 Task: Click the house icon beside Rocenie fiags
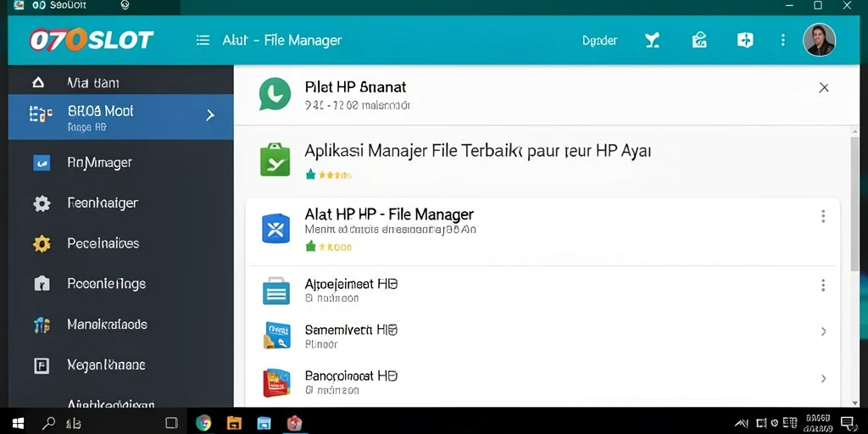tap(42, 284)
